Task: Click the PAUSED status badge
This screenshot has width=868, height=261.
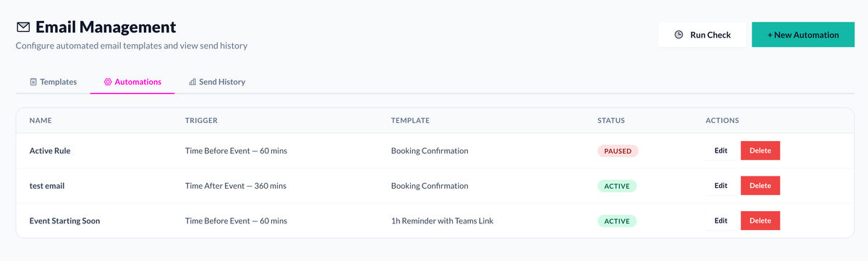Action: click(x=618, y=151)
